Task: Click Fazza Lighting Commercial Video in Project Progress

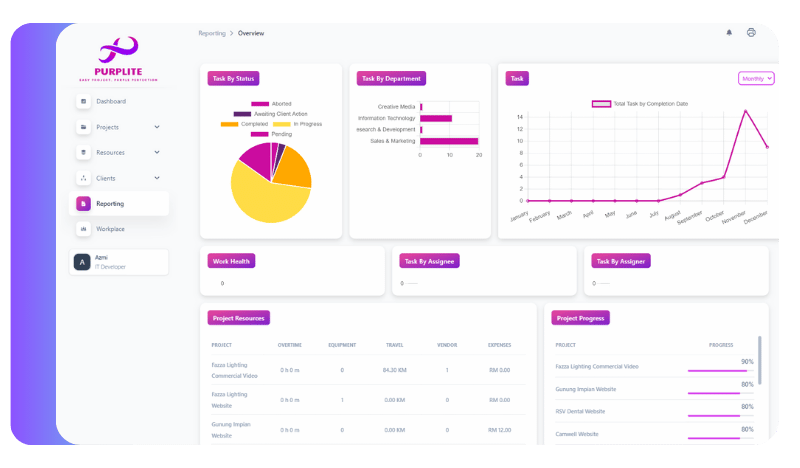Action: (597, 367)
